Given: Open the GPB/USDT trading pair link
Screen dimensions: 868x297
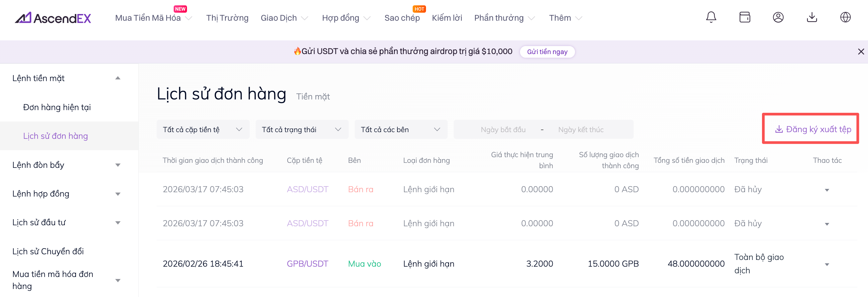Looking at the screenshot, I should [307, 264].
